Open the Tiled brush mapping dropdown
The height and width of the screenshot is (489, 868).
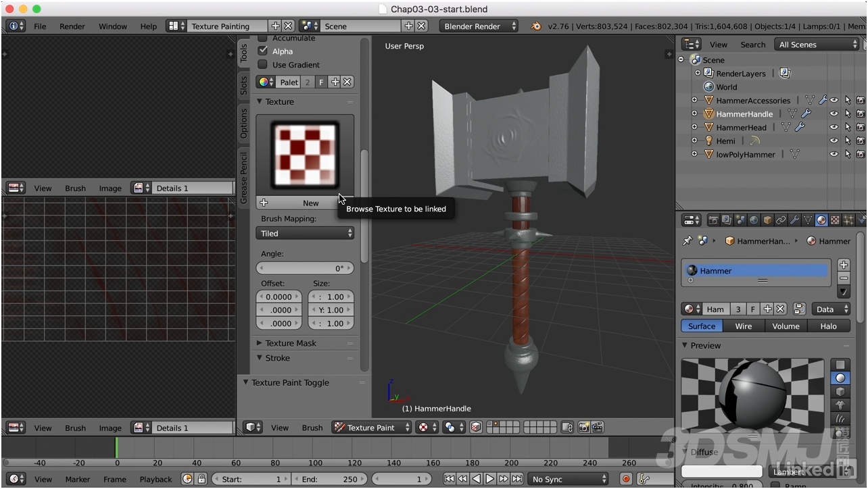[305, 233]
